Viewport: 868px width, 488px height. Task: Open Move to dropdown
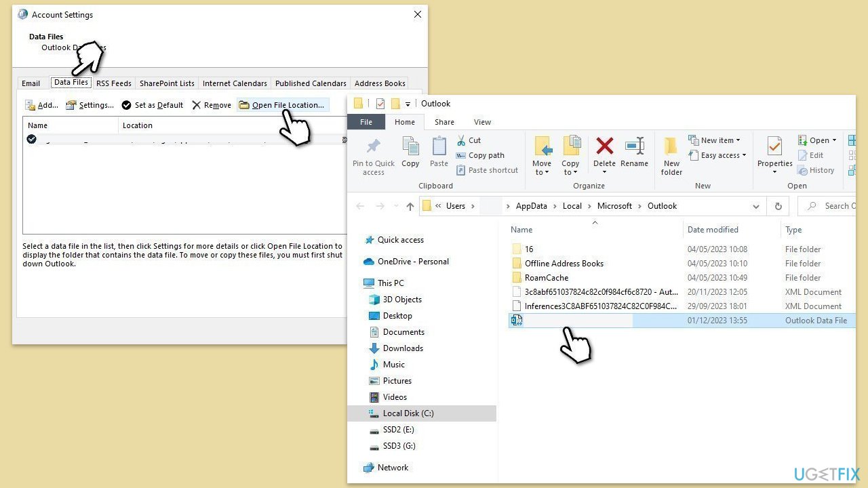point(542,156)
